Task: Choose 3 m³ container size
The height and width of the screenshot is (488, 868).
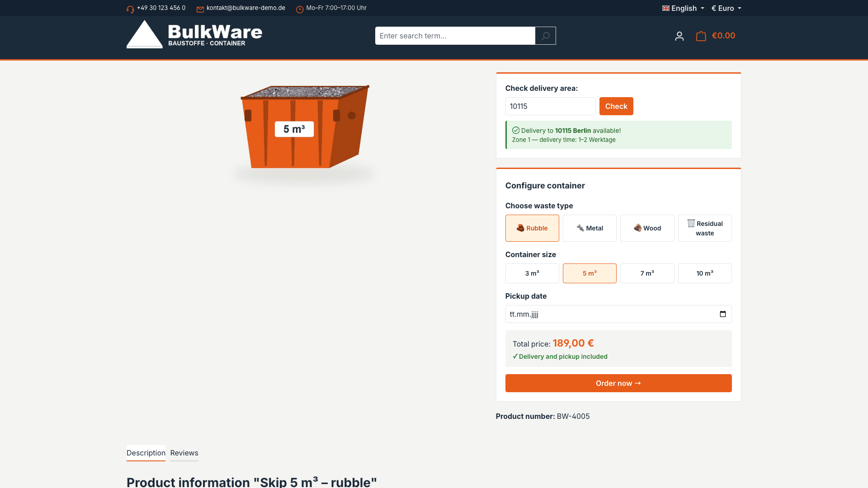Action: (532, 273)
